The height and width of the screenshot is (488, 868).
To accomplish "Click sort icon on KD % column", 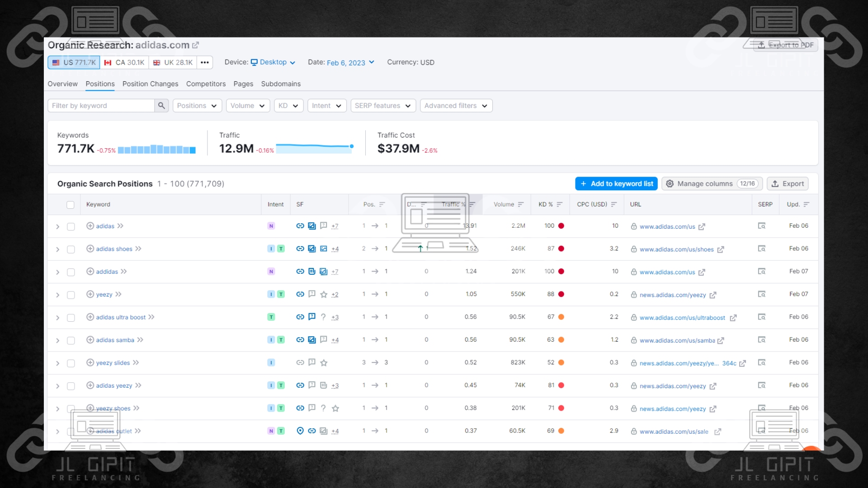I will (560, 205).
